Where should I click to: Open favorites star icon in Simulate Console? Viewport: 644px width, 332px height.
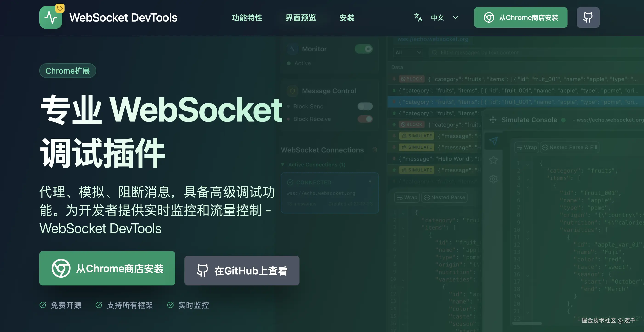coord(493,160)
